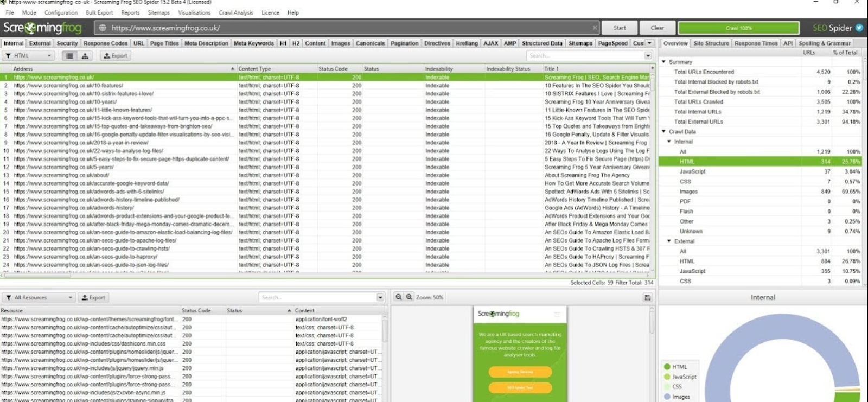Collapse the Internal tree node
This screenshot has width=868, height=402.
click(669, 142)
